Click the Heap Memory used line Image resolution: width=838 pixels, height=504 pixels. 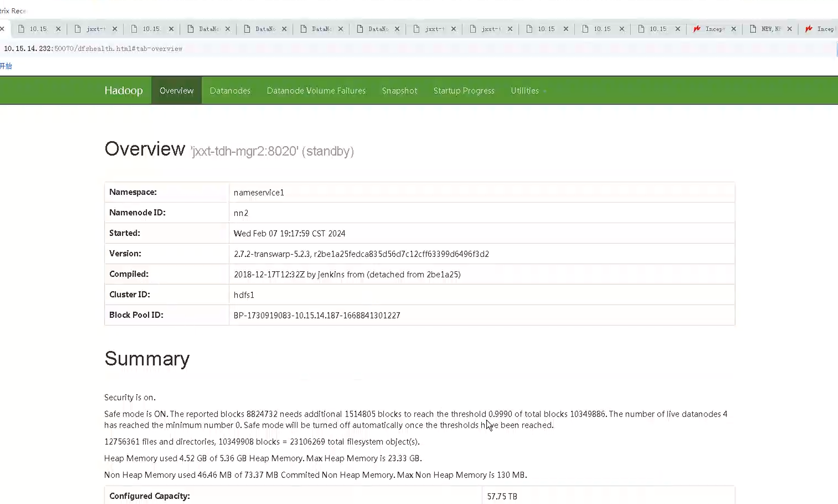[263, 458]
